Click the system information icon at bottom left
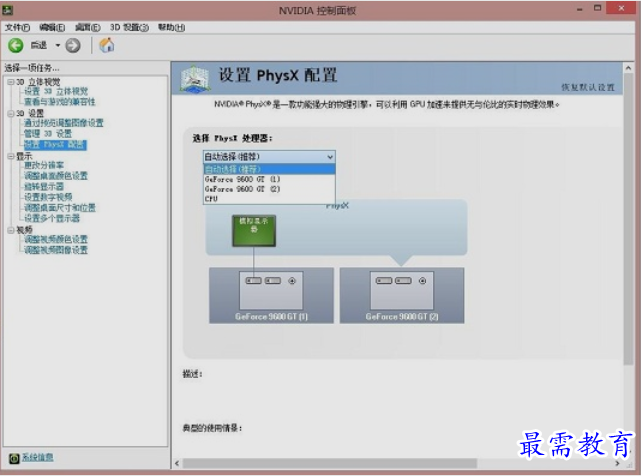Screen dimensions: 641x476 point(14,458)
